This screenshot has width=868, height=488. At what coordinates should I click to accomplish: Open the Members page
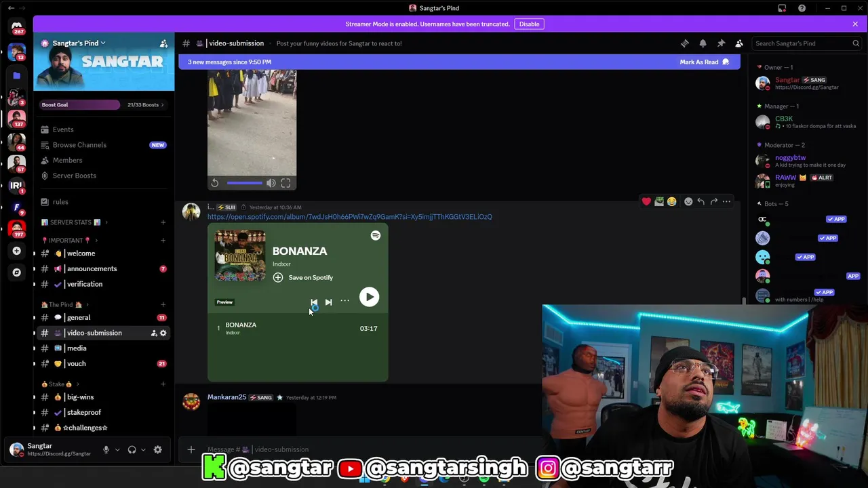pyautogui.click(x=103, y=160)
